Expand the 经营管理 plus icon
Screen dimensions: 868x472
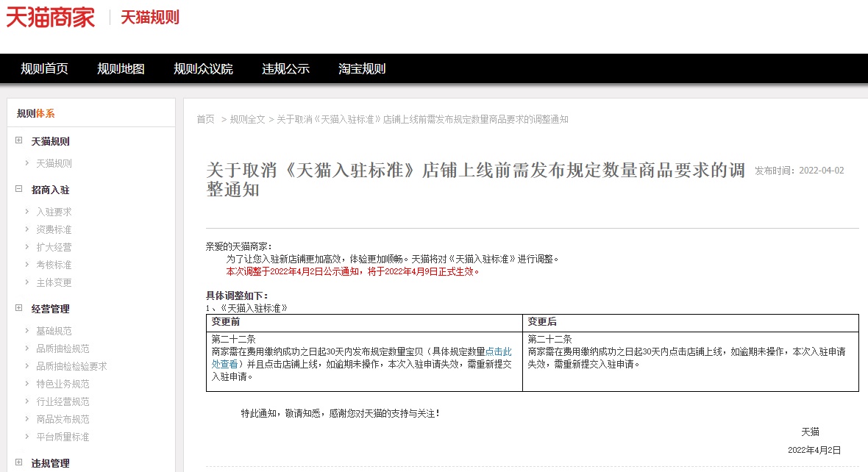tap(19, 308)
